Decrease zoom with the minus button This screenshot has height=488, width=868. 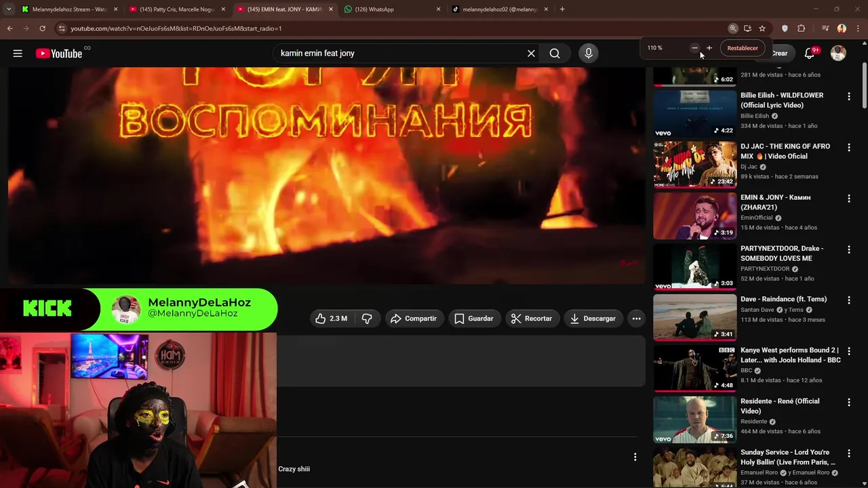[694, 48]
